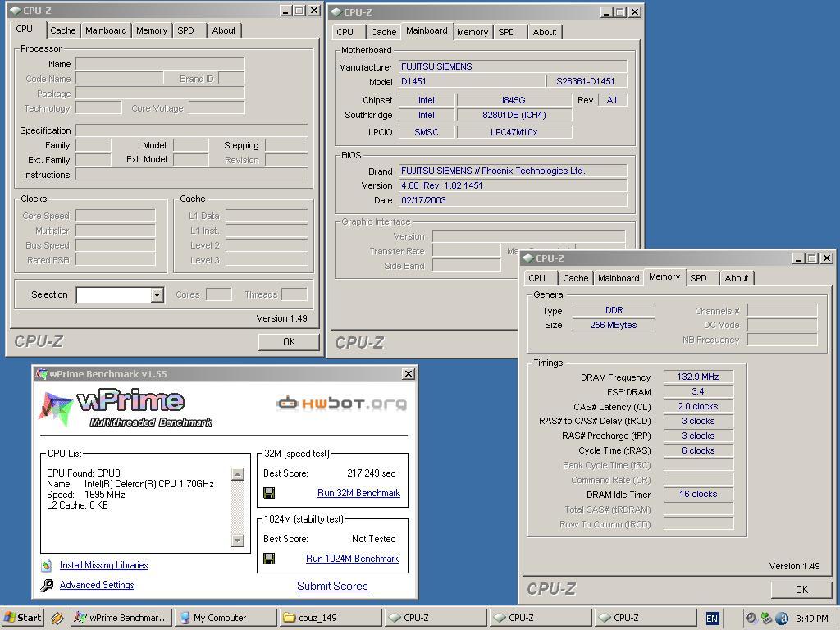This screenshot has height=630, width=840.
Task: Click CPU List scrollbar down arrow
Action: 238,541
